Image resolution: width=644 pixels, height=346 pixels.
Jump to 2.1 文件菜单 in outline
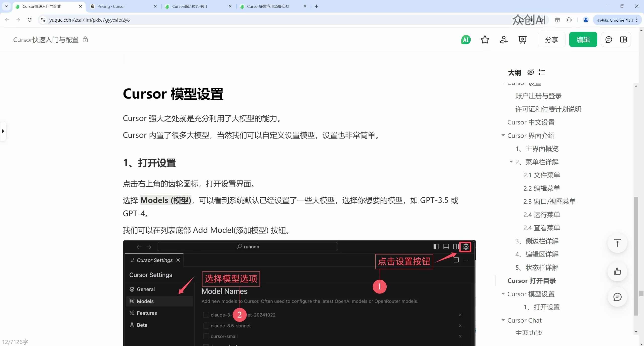point(542,175)
